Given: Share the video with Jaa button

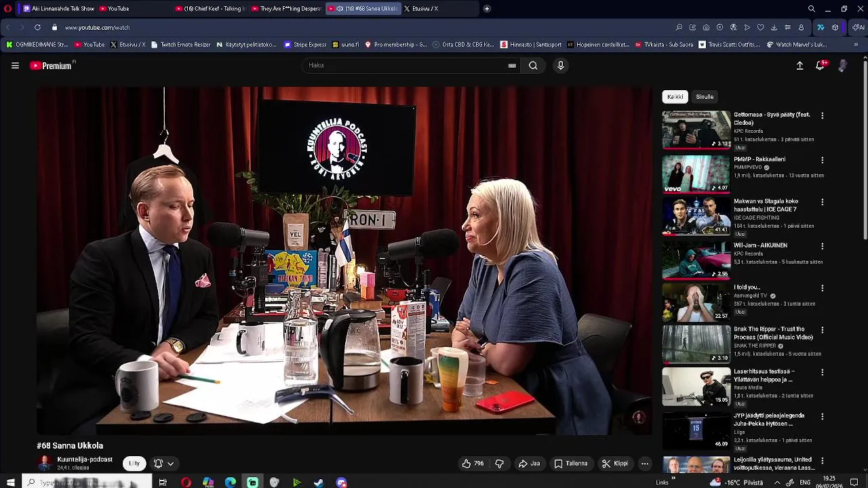Looking at the screenshot, I should (530, 464).
